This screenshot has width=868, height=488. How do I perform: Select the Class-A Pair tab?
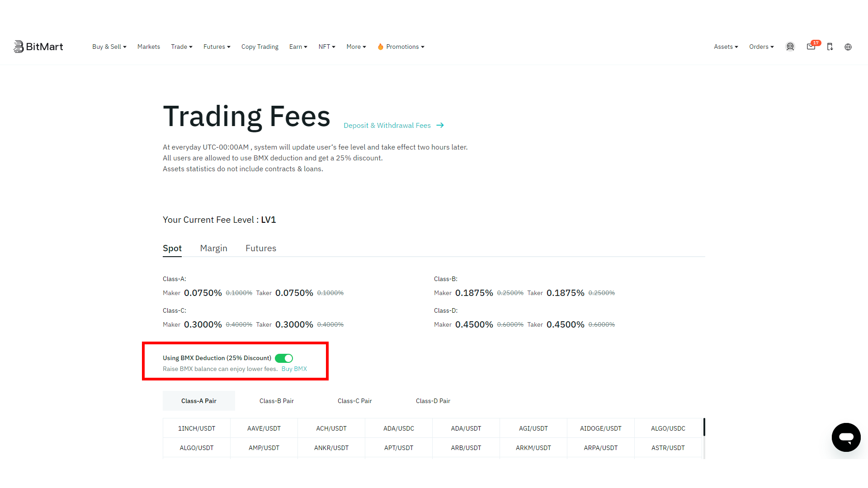click(x=199, y=401)
